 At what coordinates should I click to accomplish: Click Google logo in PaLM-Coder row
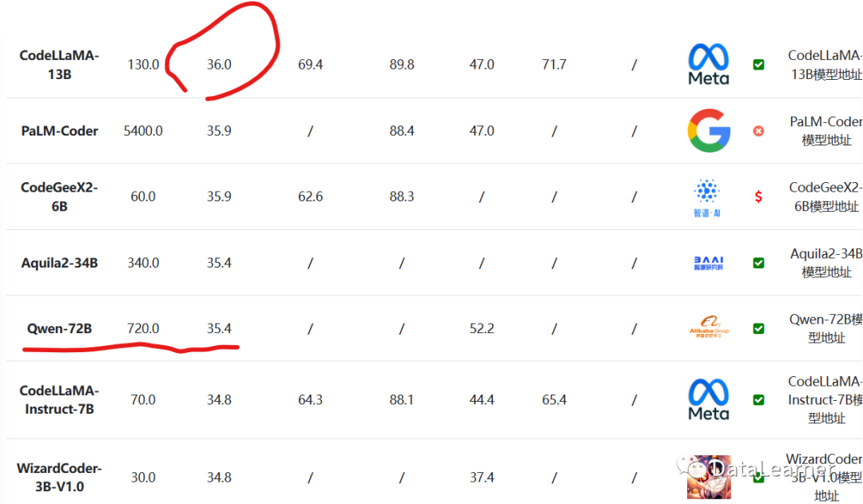click(x=709, y=130)
